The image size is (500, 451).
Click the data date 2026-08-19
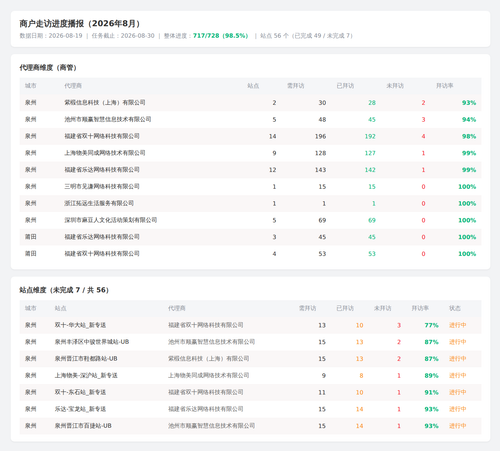(x=65, y=36)
